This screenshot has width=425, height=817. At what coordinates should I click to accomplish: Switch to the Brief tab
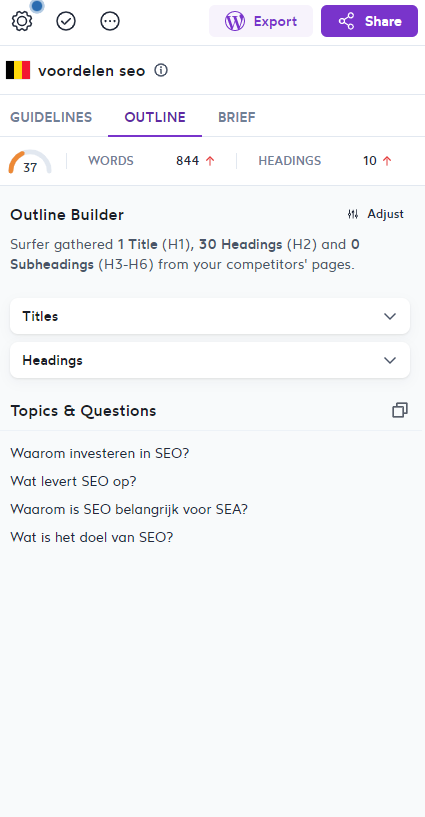[x=236, y=117]
